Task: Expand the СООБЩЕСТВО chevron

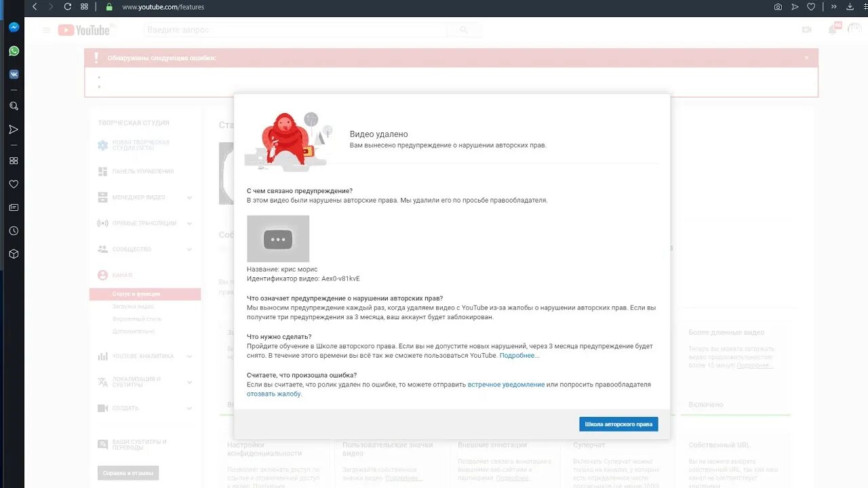Action: [190, 249]
